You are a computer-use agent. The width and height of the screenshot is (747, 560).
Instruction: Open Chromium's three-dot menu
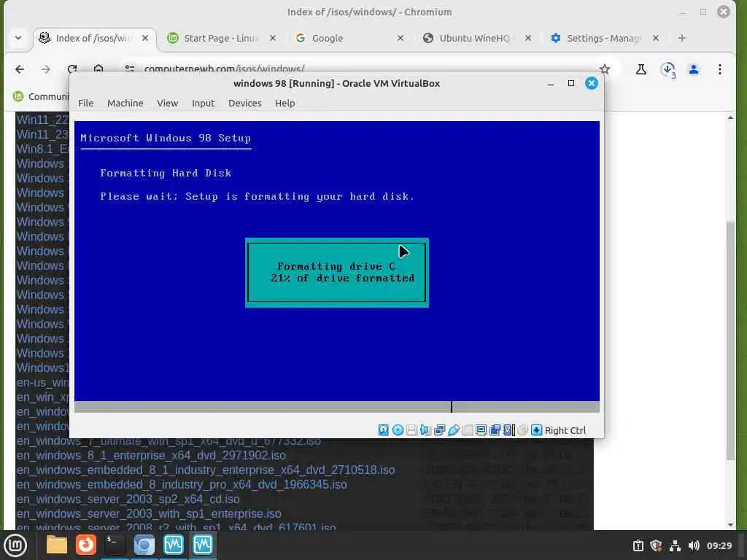[720, 69]
